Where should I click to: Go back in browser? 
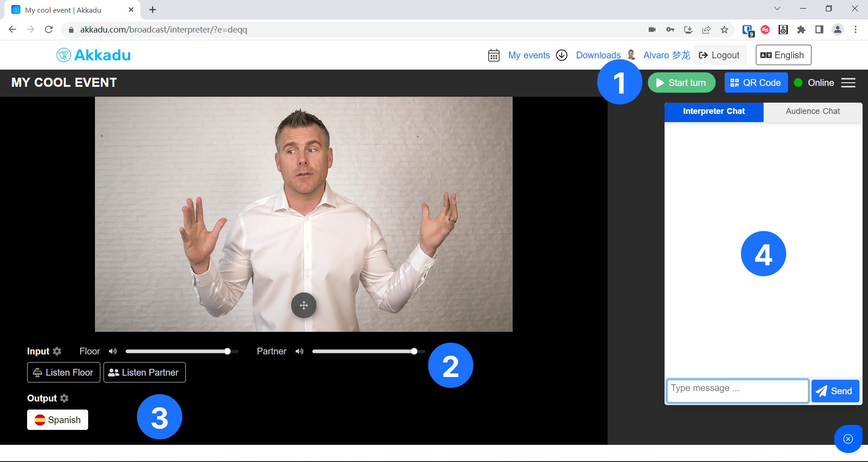pos(13,30)
